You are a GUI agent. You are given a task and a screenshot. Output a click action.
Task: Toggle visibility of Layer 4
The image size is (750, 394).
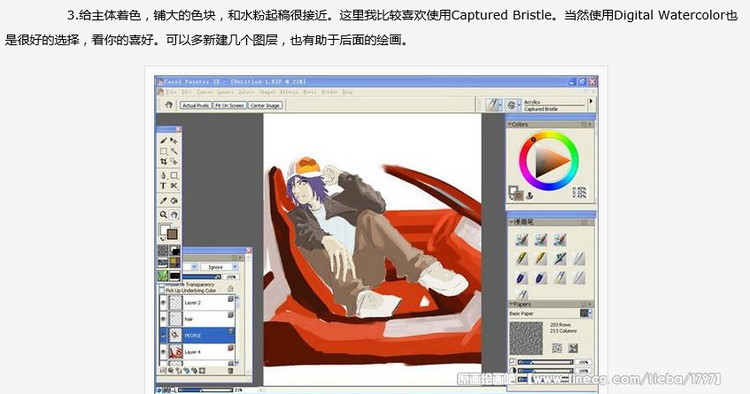[164, 352]
